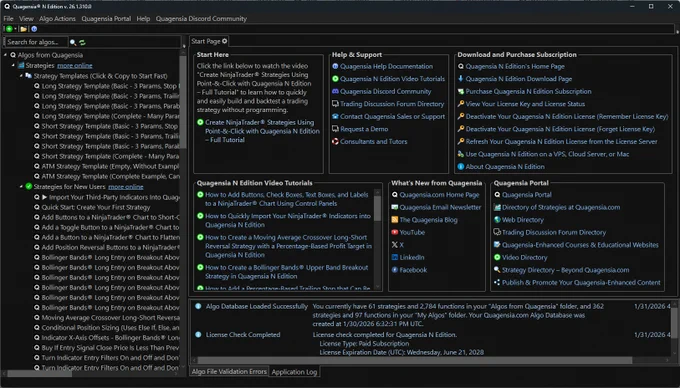The width and height of the screenshot is (680, 388).
Task: Click the green refresh arrows icon
Action: (82, 42)
